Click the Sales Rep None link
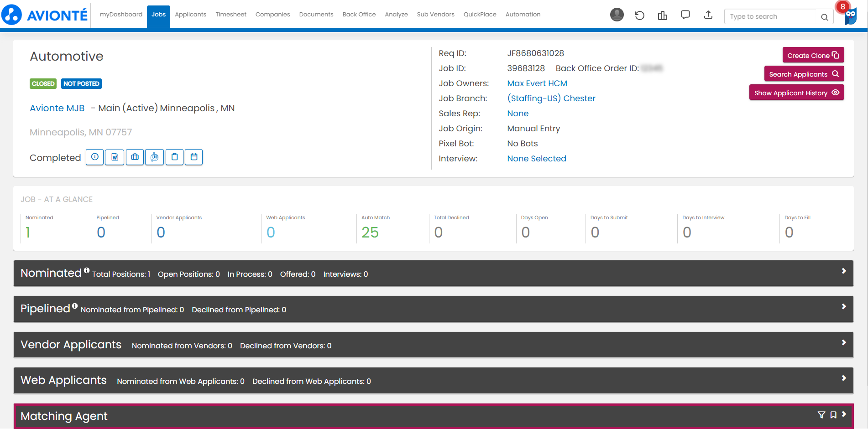This screenshot has height=429, width=868. coord(518,114)
